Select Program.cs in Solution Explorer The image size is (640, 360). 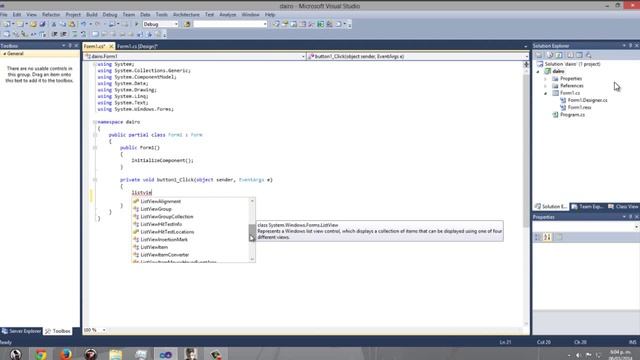572,115
